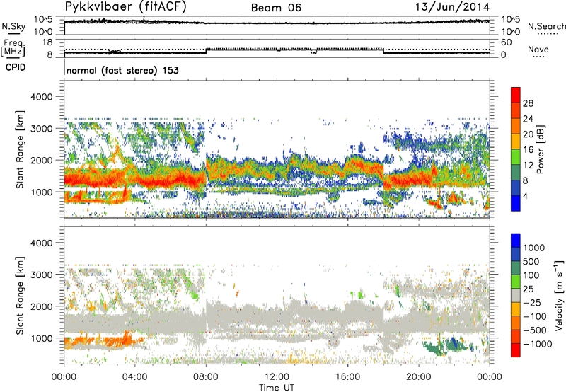Select the 100 label on velocity colorbar

pyautogui.click(x=531, y=275)
